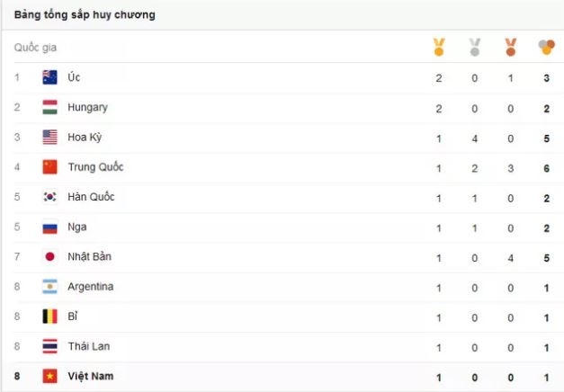Click the Argentina flag icon
This screenshot has width=564, height=392.
coord(50,287)
